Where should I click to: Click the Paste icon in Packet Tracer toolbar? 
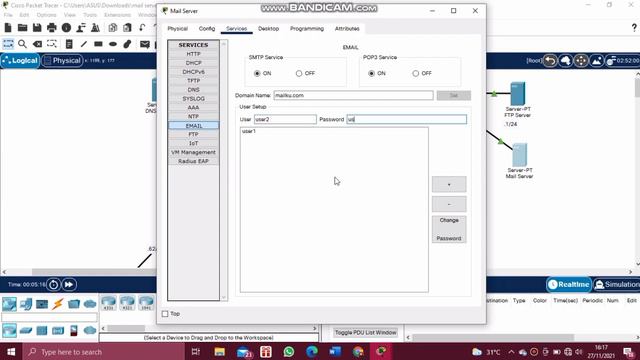tap(127, 28)
